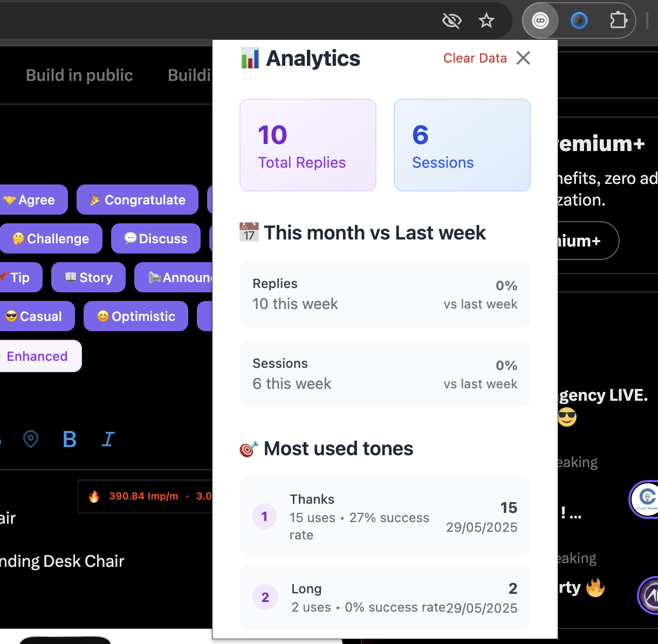Viewport: 658px width, 644px height.
Task: Switch to Build in public tab
Action: pyautogui.click(x=79, y=76)
